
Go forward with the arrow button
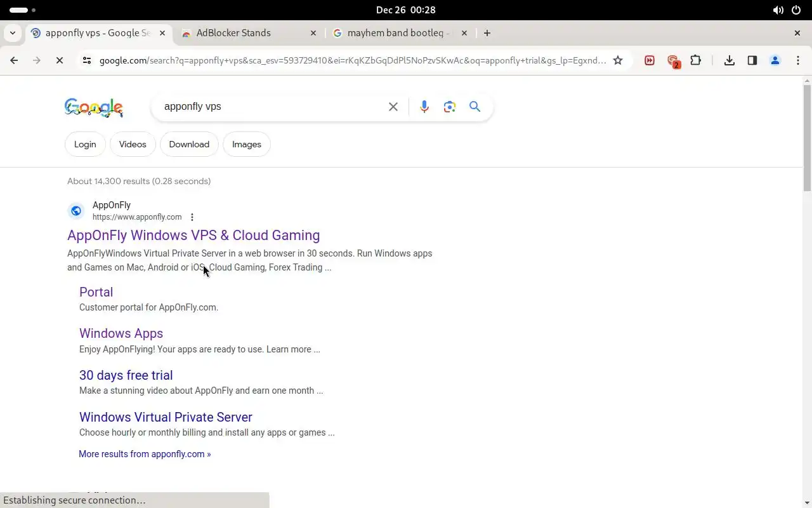(x=36, y=60)
